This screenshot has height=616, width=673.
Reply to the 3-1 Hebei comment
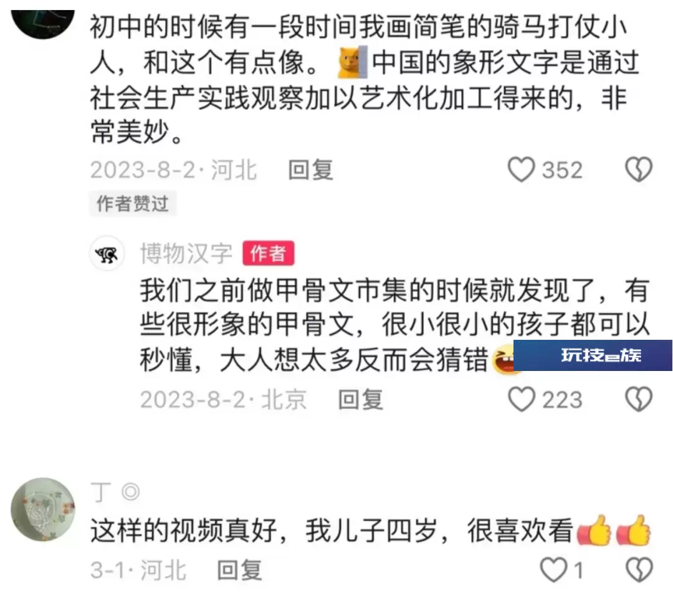tap(239, 570)
